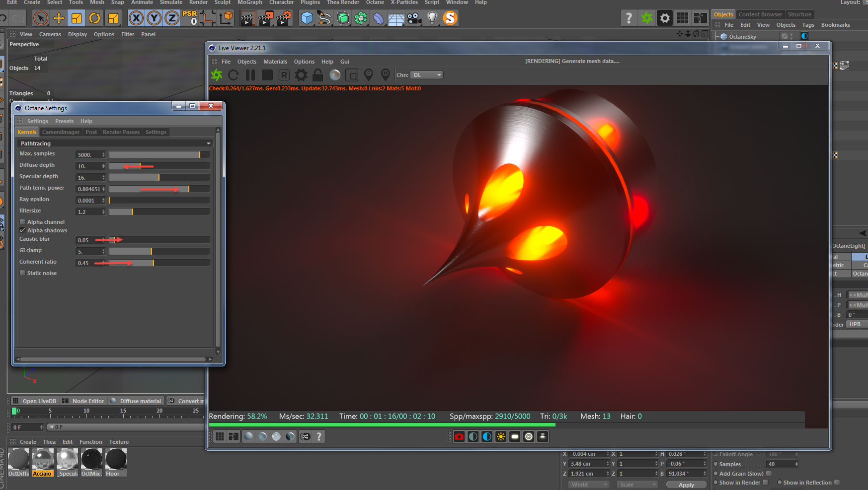Image resolution: width=868 pixels, height=490 pixels.
Task: Toggle clay mode sphere in Live Viewer
Action: tap(335, 75)
